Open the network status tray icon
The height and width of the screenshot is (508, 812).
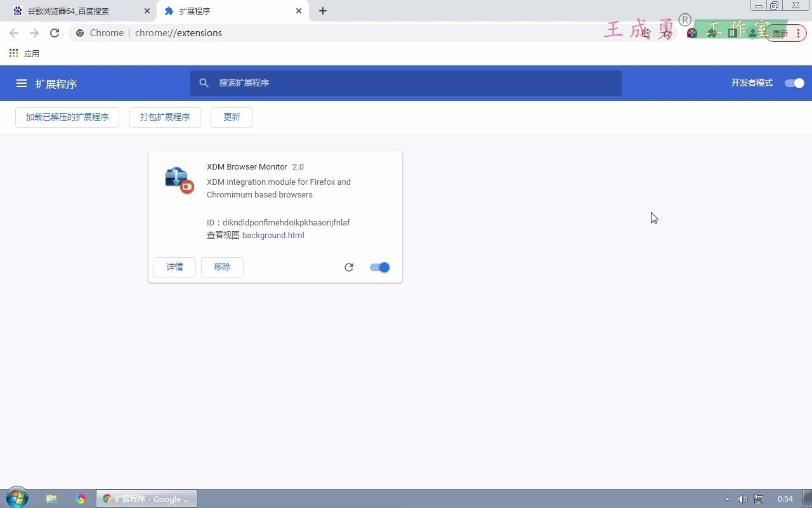(x=758, y=499)
